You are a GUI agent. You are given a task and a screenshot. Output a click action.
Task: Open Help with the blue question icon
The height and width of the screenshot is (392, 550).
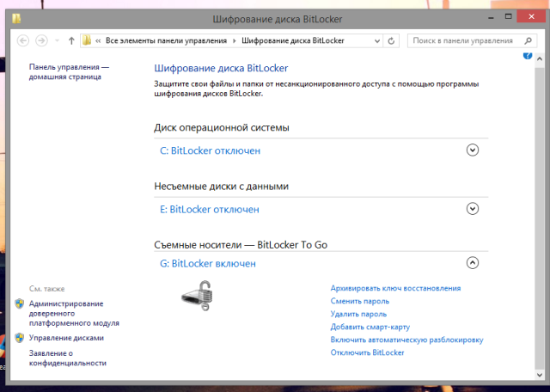click(528, 55)
